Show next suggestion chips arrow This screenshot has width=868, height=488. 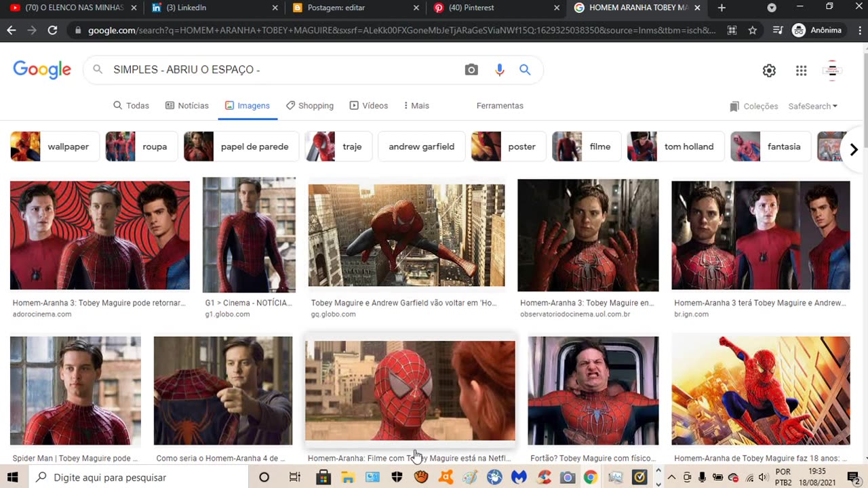coord(854,150)
